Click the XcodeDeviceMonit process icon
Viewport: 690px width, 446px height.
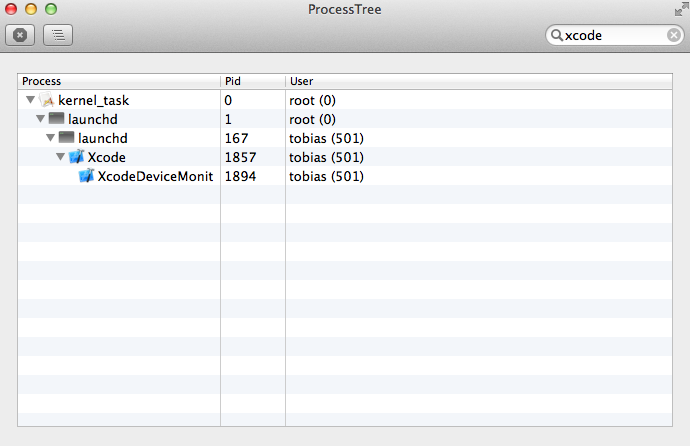86,175
